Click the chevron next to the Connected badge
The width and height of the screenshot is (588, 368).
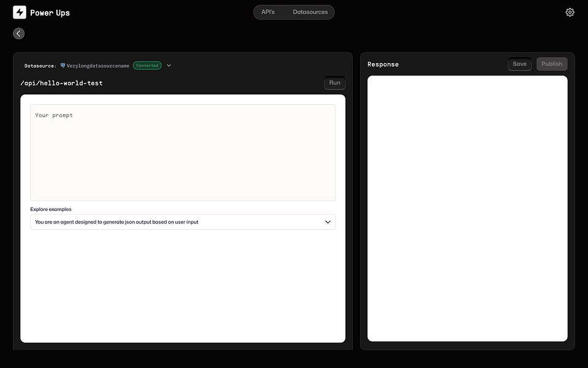(168, 65)
